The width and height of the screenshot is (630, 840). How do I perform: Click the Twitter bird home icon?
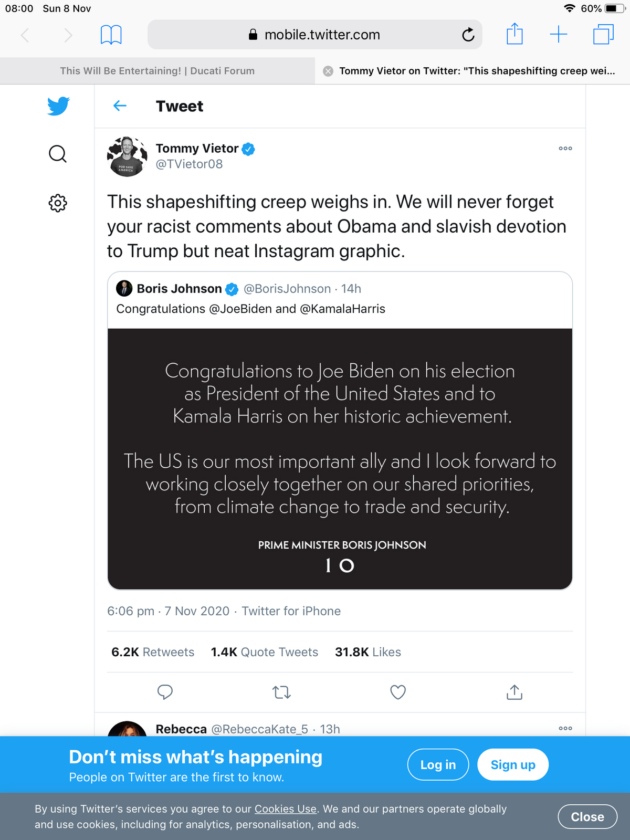pos(58,106)
